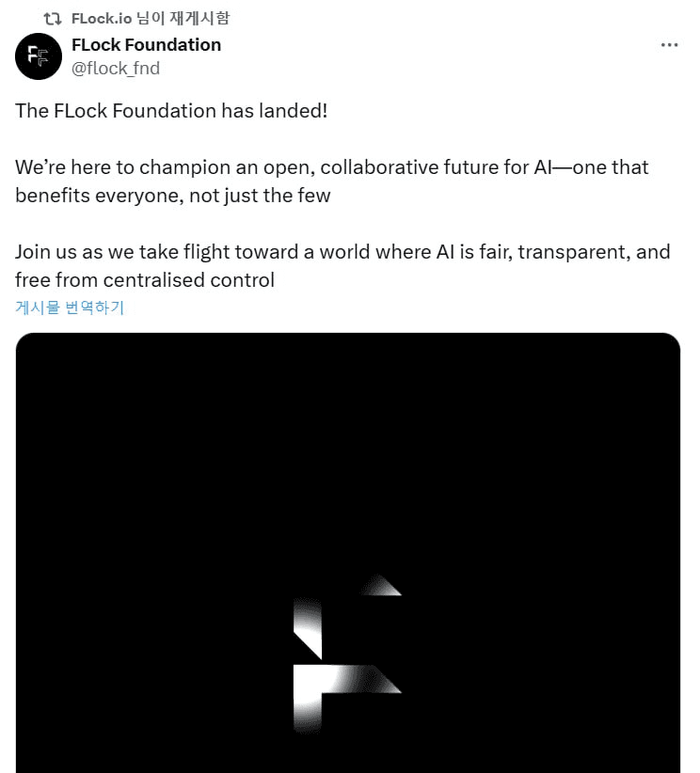Click "The FLock Foundation has landed!" text
700x773 pixels.
(171, 110)
